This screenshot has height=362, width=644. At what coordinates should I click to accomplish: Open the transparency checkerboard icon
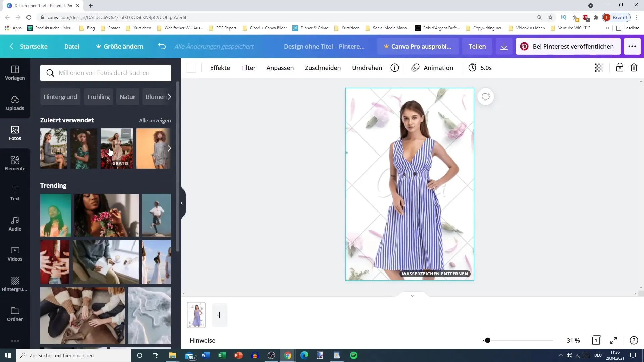click(x=599, y=68)
